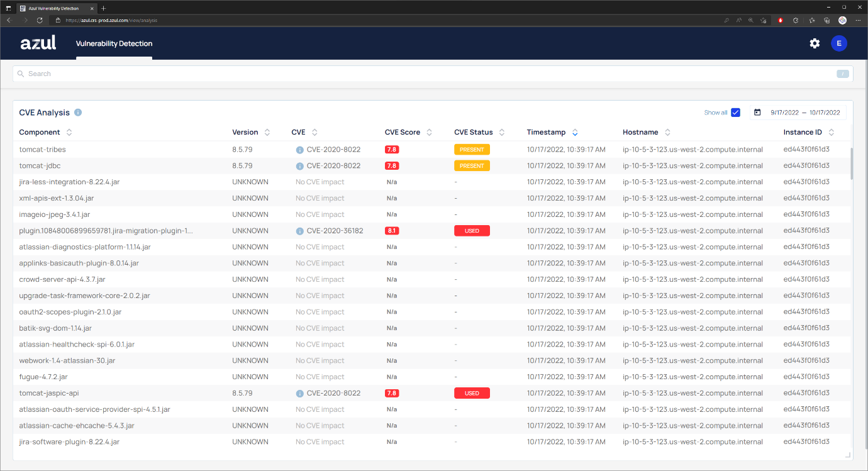Open the CVE-2020-8022 link for tomcat-jaspic-api
Image resolution: width=868 pixels, height=471 pixels.
point(333,393)
